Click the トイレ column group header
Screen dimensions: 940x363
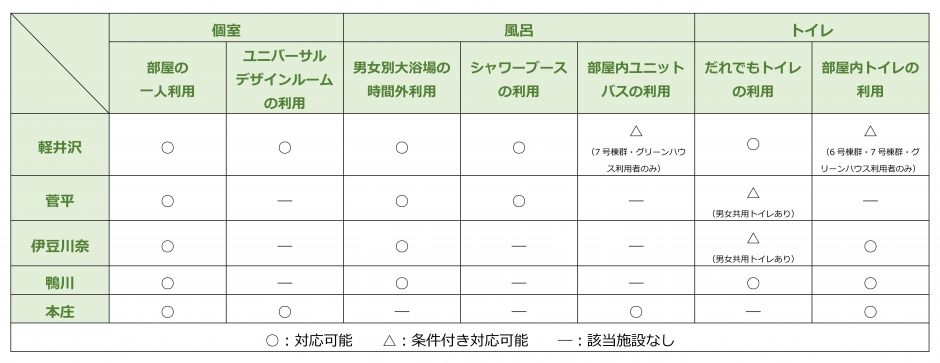[x=812, y=28]
